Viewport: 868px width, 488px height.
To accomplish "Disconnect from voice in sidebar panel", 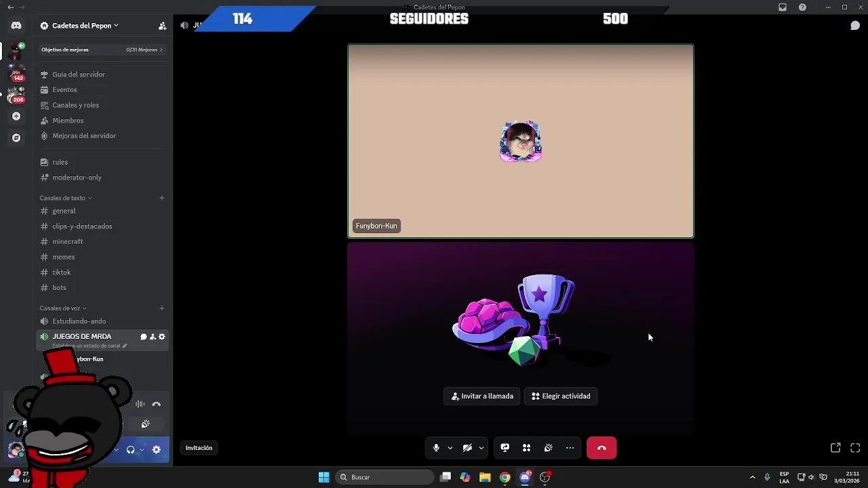I will (157, 404).
